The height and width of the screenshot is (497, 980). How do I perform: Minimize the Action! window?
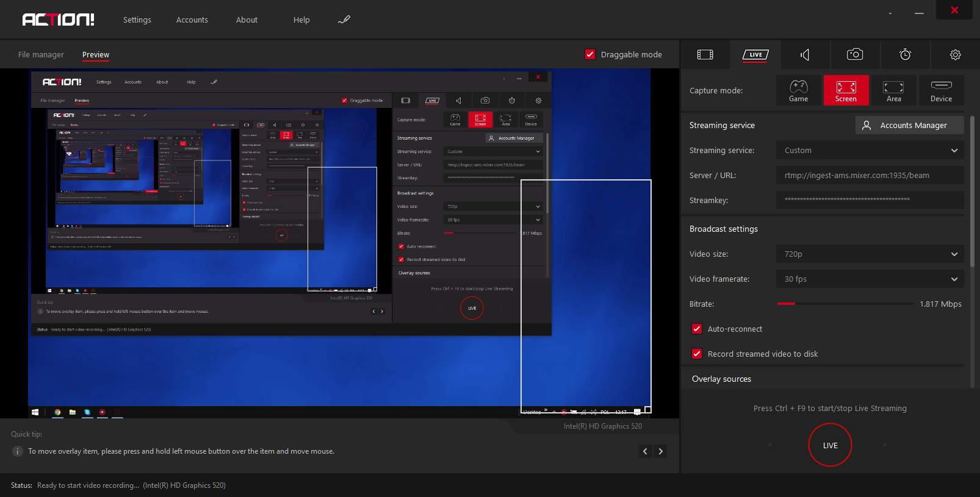[920, 13]
